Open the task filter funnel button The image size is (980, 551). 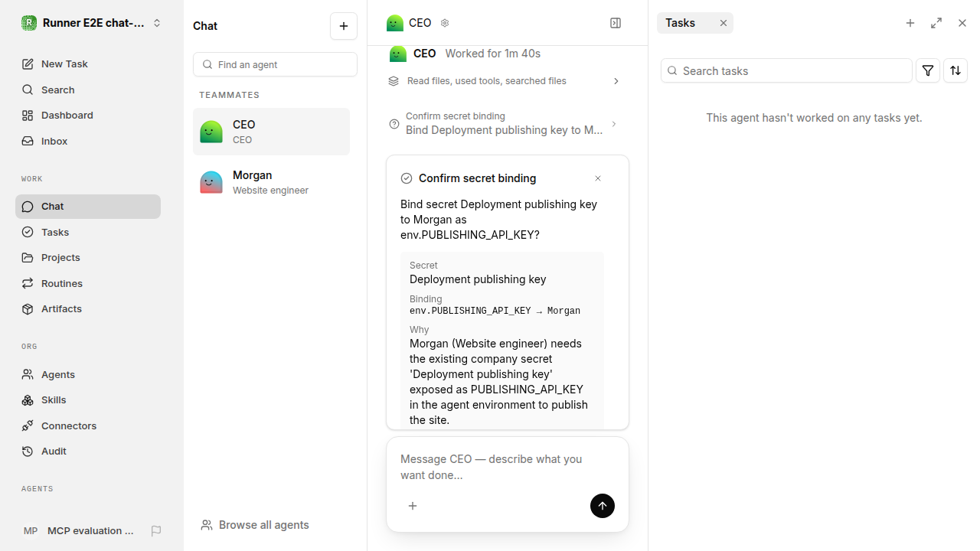(x=928, y=70)
